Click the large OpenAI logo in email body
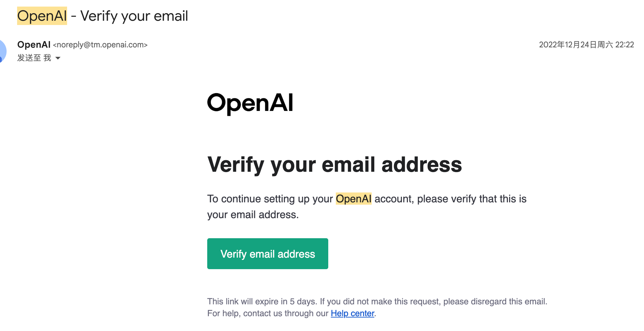644x331 pixels. (250, 103)
